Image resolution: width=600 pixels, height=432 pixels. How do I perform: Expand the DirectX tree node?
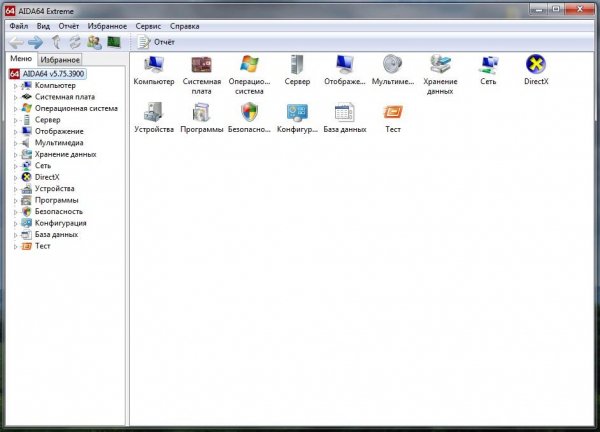coord(15,178)
